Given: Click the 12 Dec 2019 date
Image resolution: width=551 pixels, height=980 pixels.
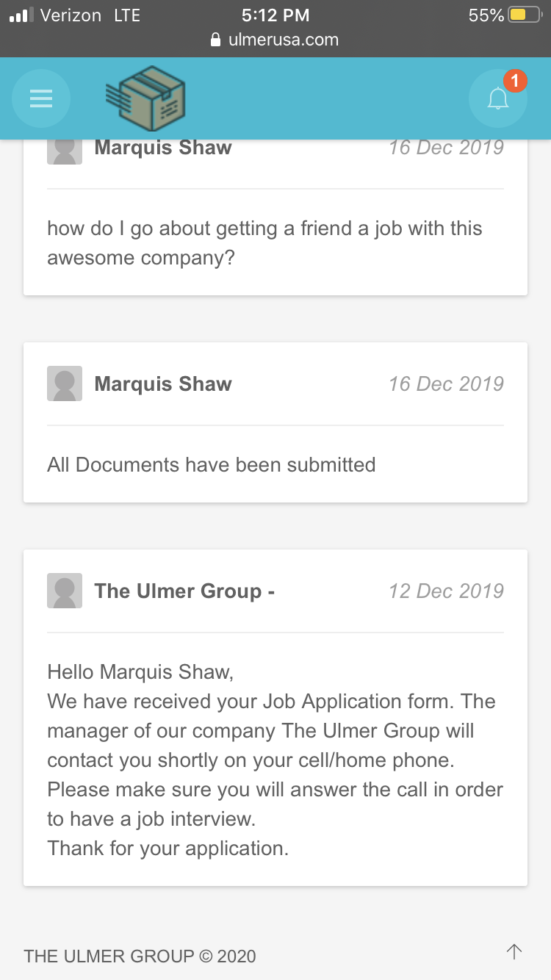Looking at the screenshot, I should pos(446,591).
